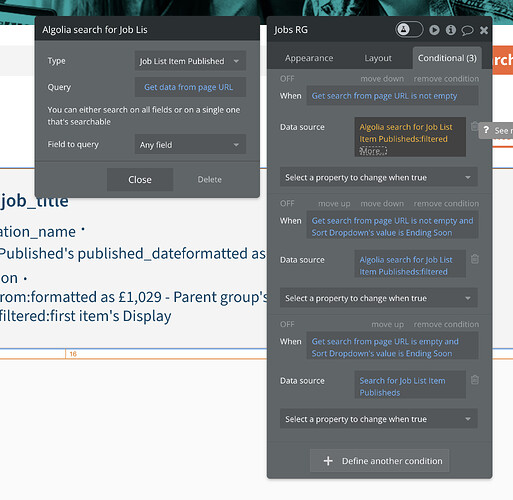Click the play preview icon in Jobs RG header

434,30
